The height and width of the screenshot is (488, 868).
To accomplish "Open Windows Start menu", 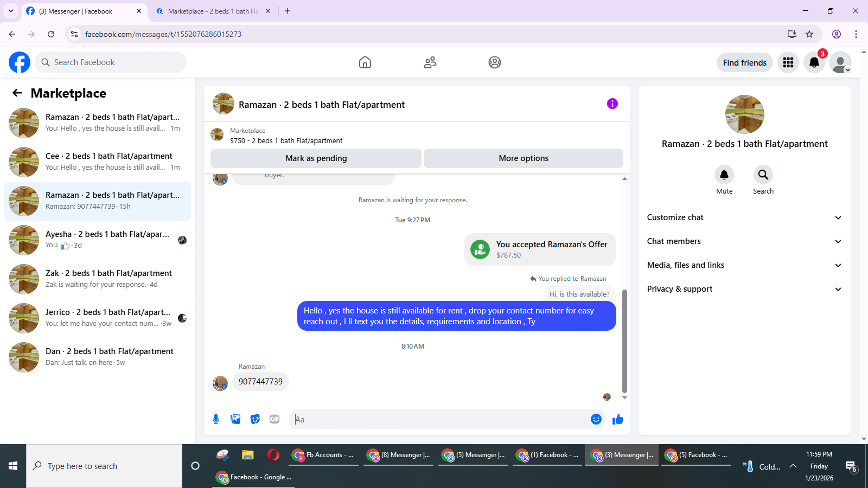I will (x=13, y=466).
